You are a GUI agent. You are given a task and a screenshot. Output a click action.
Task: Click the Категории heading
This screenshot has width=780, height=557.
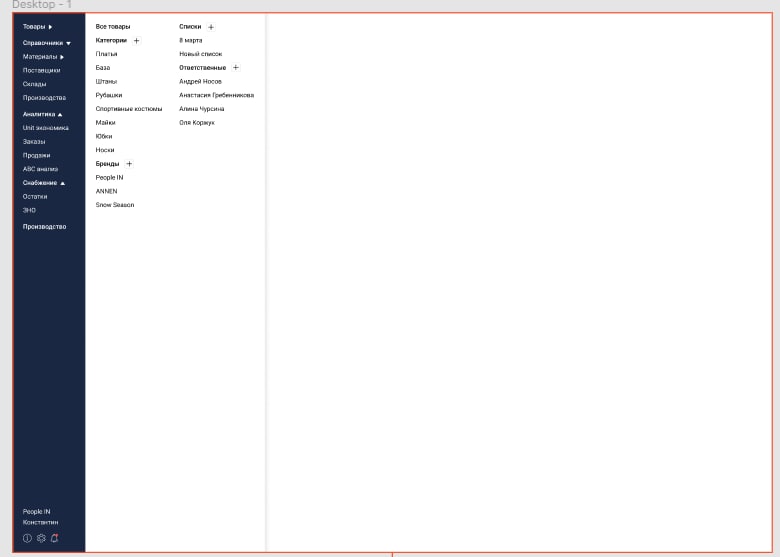pyautogui.click(x=111, y=40)
